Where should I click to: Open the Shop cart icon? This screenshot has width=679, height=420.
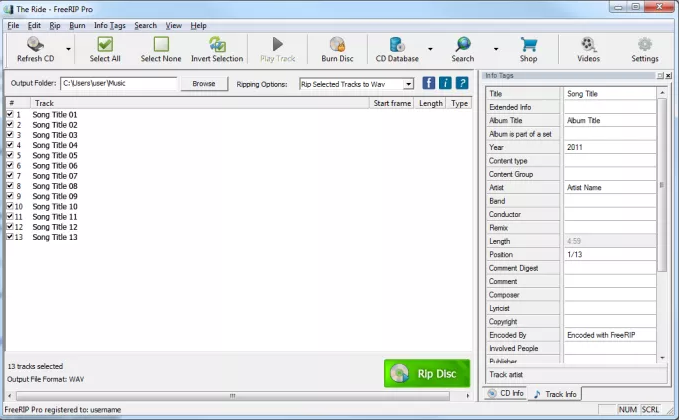(528, 44)
